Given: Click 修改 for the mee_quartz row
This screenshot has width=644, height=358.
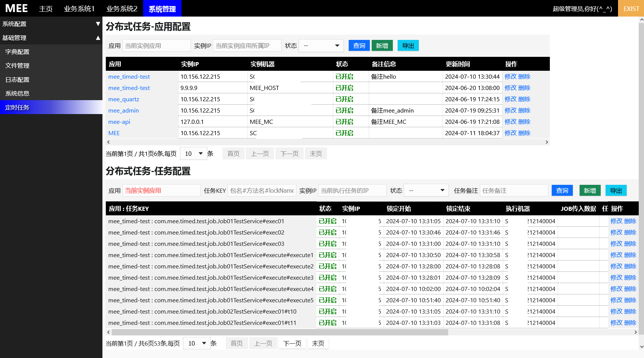Looking at the screenshot, I should [x=511, y=99].
